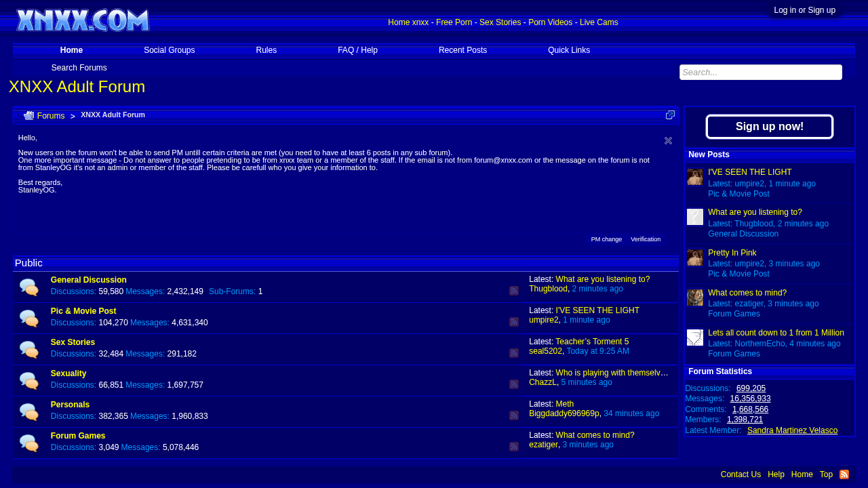
Task: Click the Help footer link
Action: click(776, 474)
